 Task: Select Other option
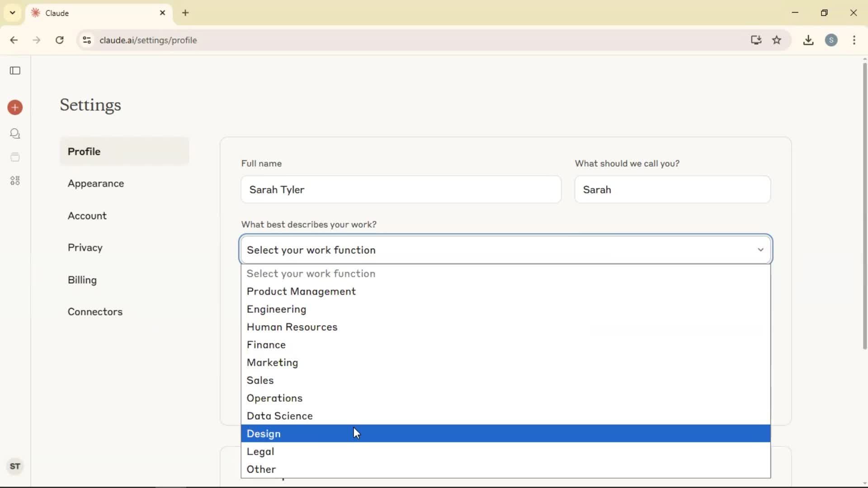pos(505,469)
